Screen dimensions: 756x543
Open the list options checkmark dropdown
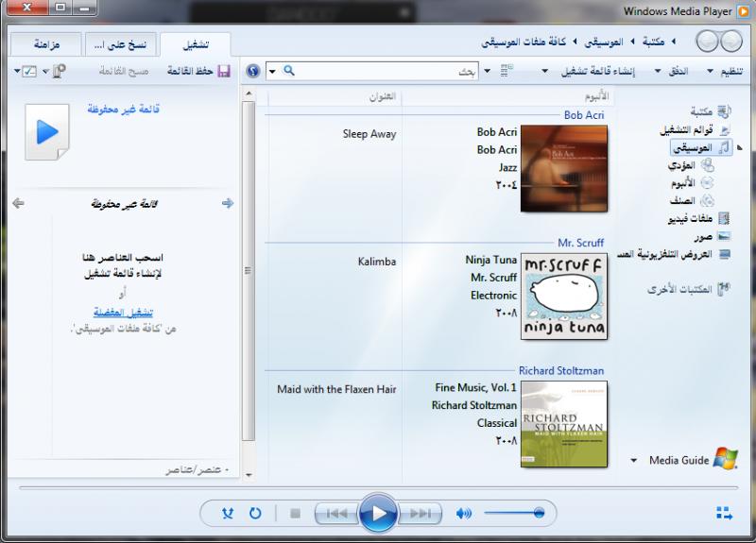tap(26, 72)
